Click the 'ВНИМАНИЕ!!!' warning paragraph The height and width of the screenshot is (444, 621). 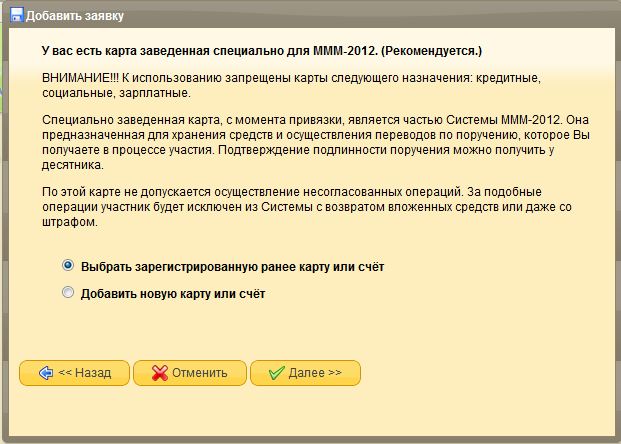pyautogui.click(x=291, y=85)
